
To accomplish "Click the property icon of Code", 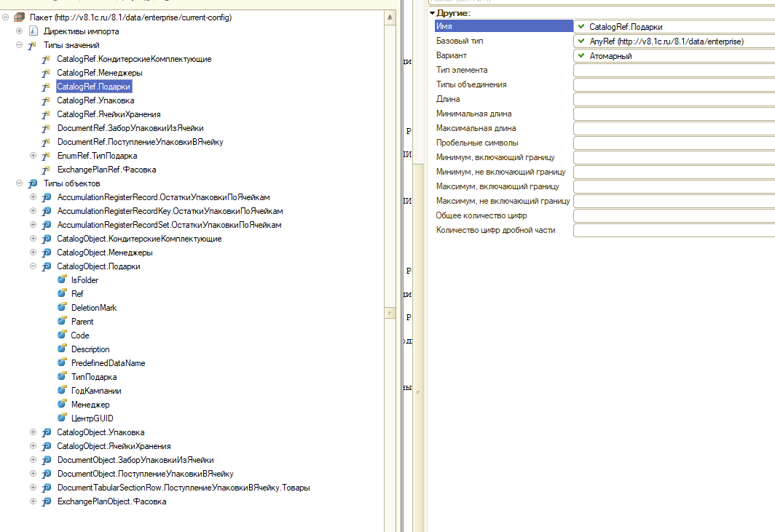I will pos(63,335).
